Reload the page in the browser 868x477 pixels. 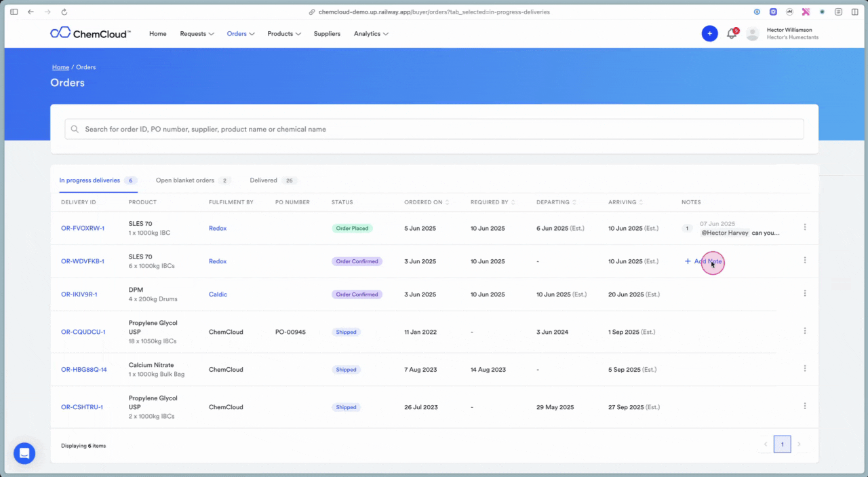pyautogui.click(x=64, y=12)
